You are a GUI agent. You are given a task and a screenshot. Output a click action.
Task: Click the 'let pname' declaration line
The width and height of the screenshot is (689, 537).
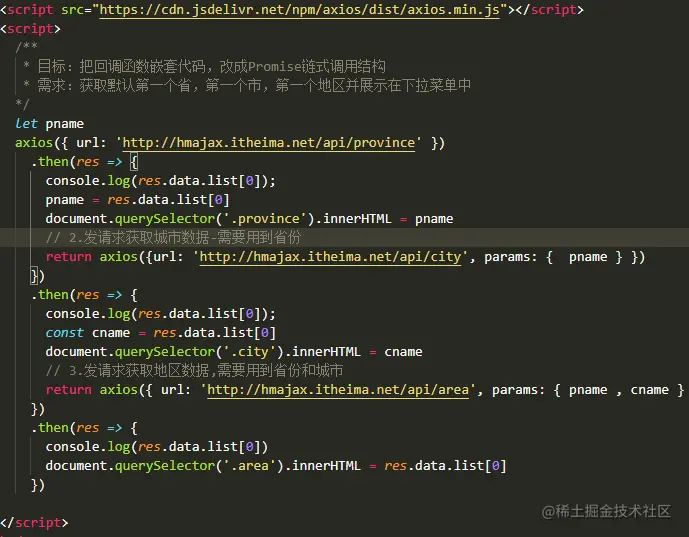tap(49, 124)
